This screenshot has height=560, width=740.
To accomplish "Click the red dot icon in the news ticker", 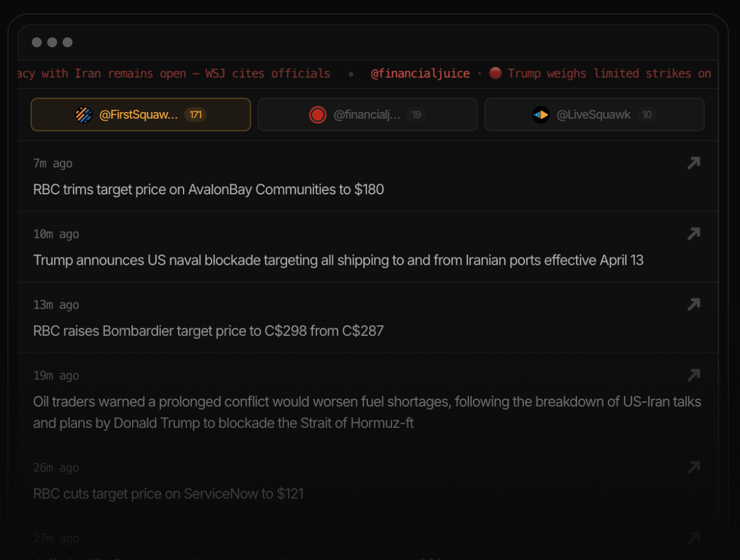I will point(495,73).
